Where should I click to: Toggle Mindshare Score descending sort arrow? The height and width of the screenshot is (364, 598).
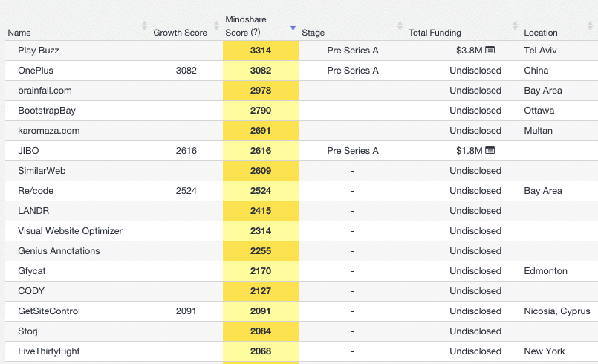293,27
